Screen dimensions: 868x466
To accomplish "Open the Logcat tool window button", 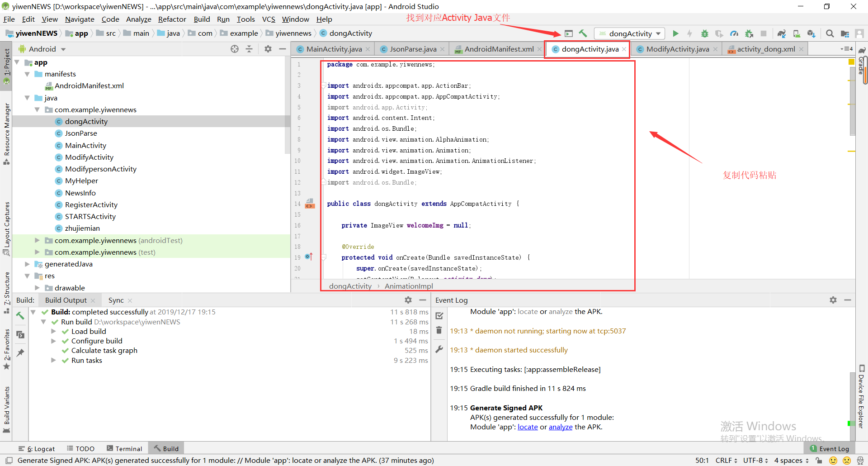I will point(41,448).
